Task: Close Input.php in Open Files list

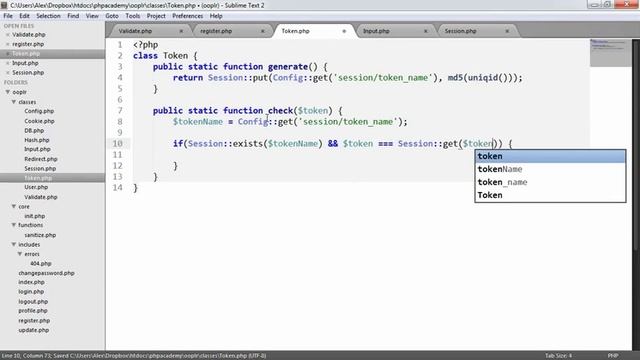Action: [7, 63]
